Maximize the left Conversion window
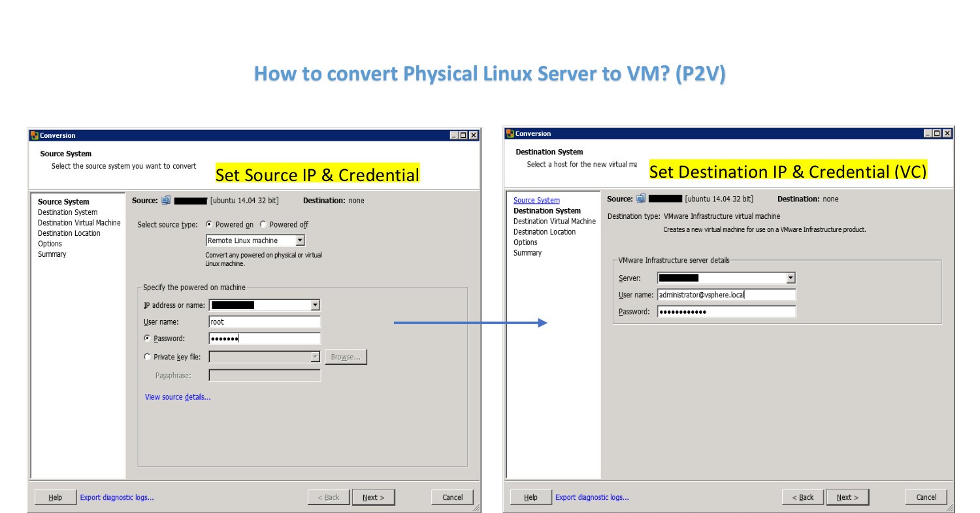This screenshot has height=513, width=980. pos(463,135)
